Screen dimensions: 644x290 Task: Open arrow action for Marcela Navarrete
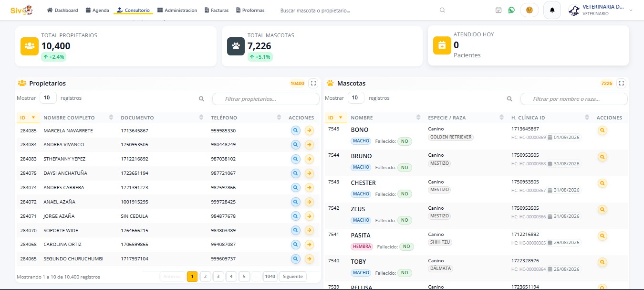tap(309, 130)
